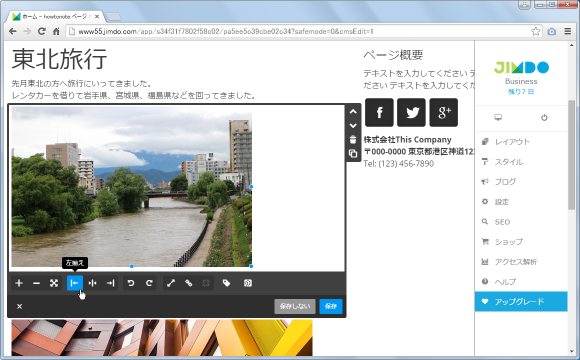Image resolution: width=580 pixels, height=360 pixels.
Task: Open a new browser tab
Action: 113,17
